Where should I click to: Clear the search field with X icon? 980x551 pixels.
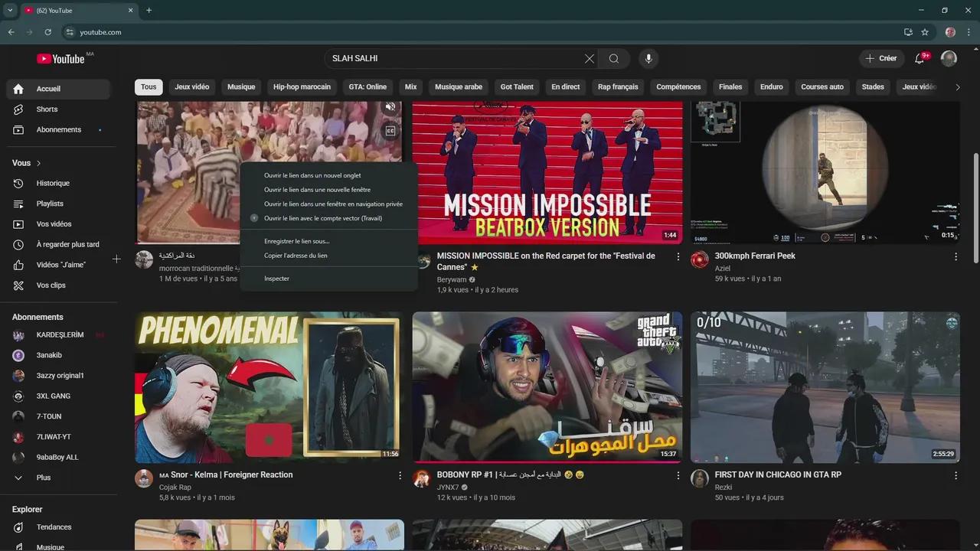pos(590,59)
